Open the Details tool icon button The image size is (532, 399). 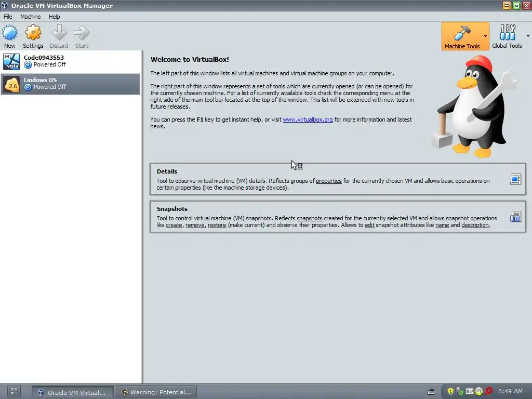click(x=515, y=179)
